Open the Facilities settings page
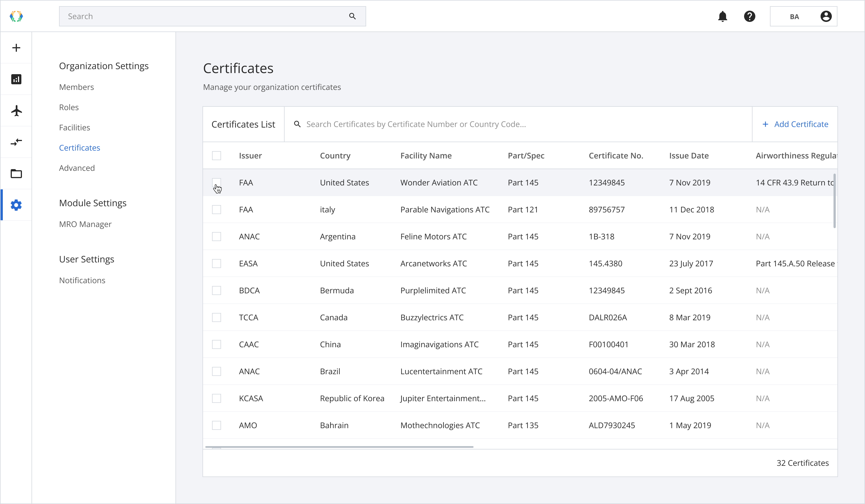Image resolution: width=865 pixels, height=504 pixels. click(75, 128)
